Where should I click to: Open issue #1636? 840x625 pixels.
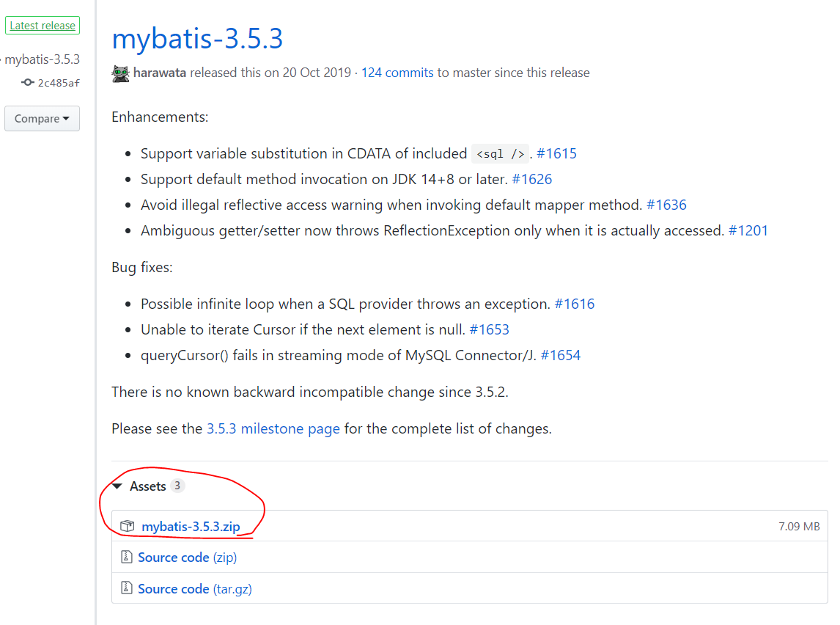click(666, 205)
